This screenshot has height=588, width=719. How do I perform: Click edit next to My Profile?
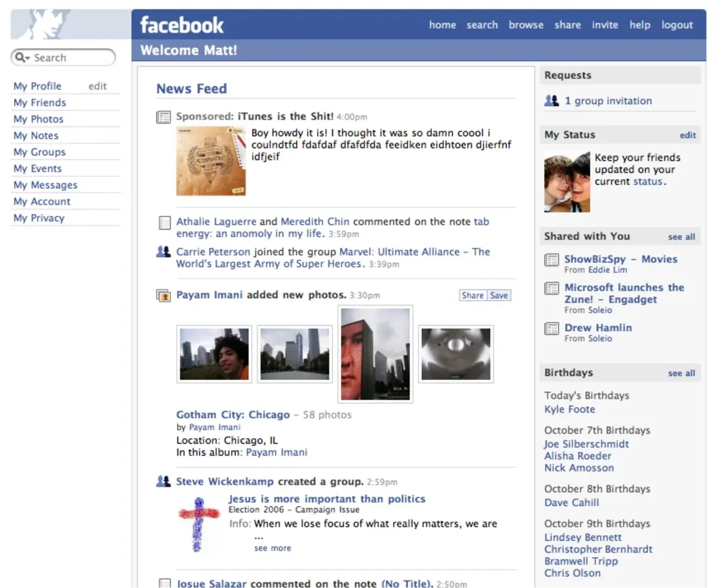[x=98, y=86]
